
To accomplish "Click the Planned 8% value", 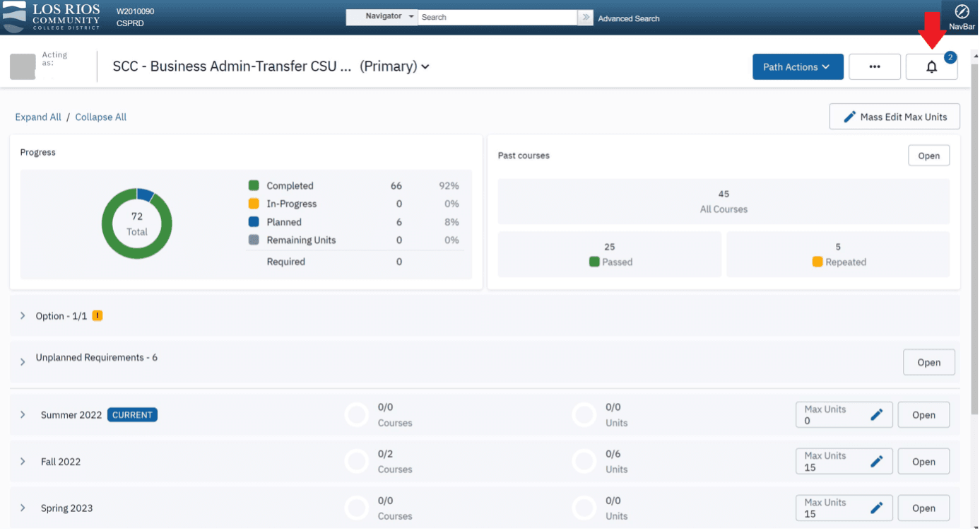I will (451, 222).
